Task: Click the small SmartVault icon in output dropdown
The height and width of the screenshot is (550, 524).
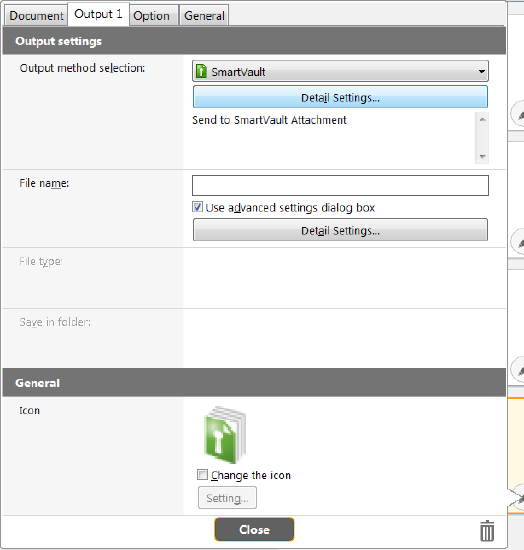Action: [x=201, y=71]
